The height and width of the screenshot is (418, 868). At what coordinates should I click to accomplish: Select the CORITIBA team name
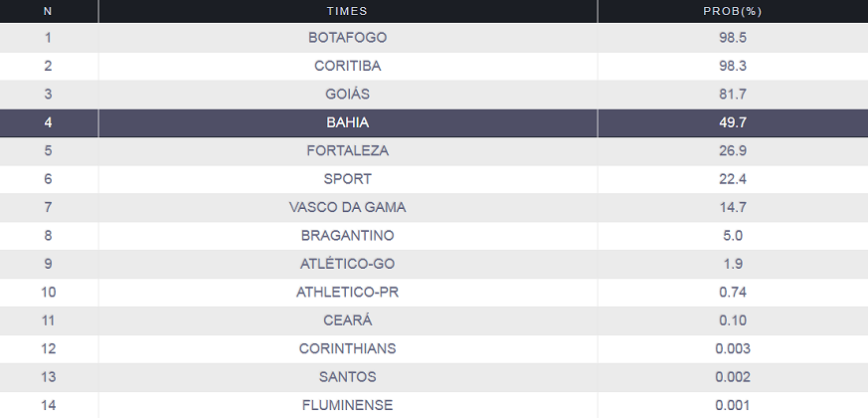point(348,66)
